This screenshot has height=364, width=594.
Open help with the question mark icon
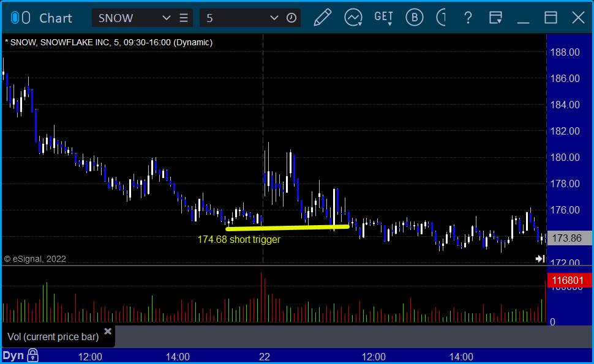[468, 18]
